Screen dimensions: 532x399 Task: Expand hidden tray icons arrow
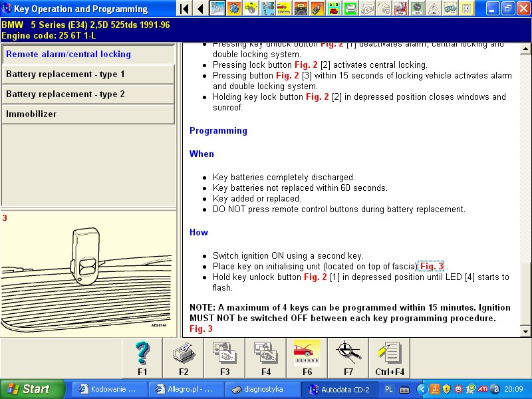[422, 389]
